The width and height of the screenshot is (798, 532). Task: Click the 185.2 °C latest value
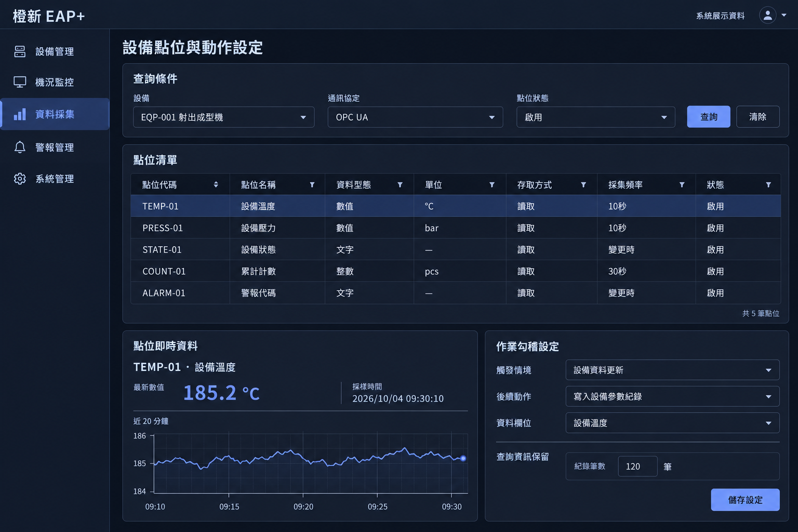(x=221, y=393)
